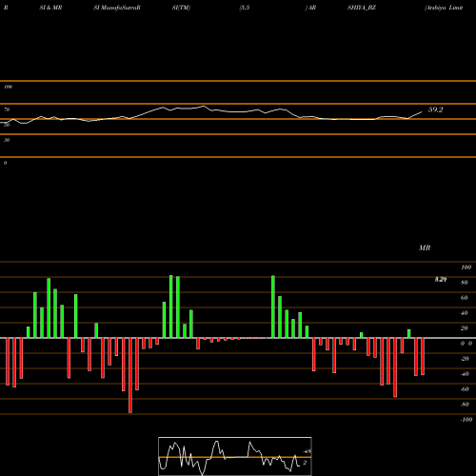The image size is (476, 476).
Task: Click the -80 label on the MR axis
Action: pos(465,405)
